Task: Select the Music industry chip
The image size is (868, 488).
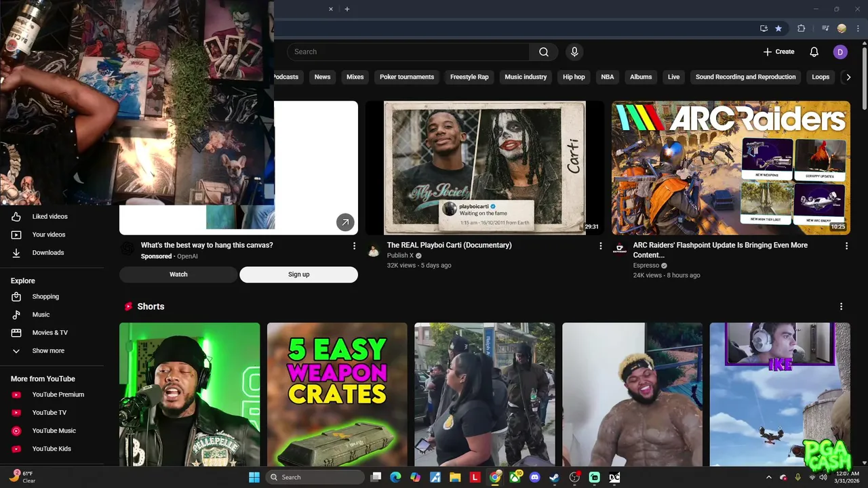Action: 526,77
